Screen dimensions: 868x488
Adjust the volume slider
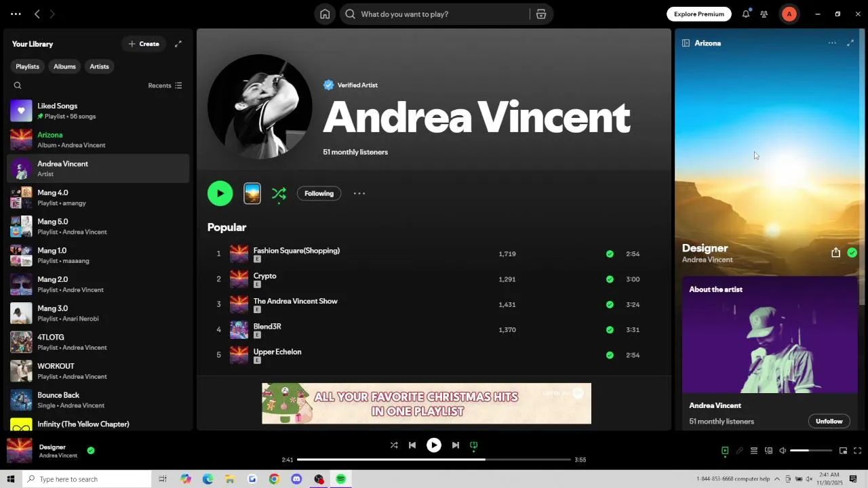tap(811, 451)
